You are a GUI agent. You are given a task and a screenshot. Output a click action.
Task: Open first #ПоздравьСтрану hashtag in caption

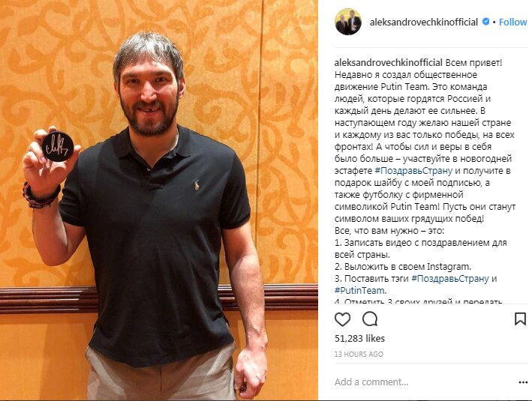pos(413,171)
